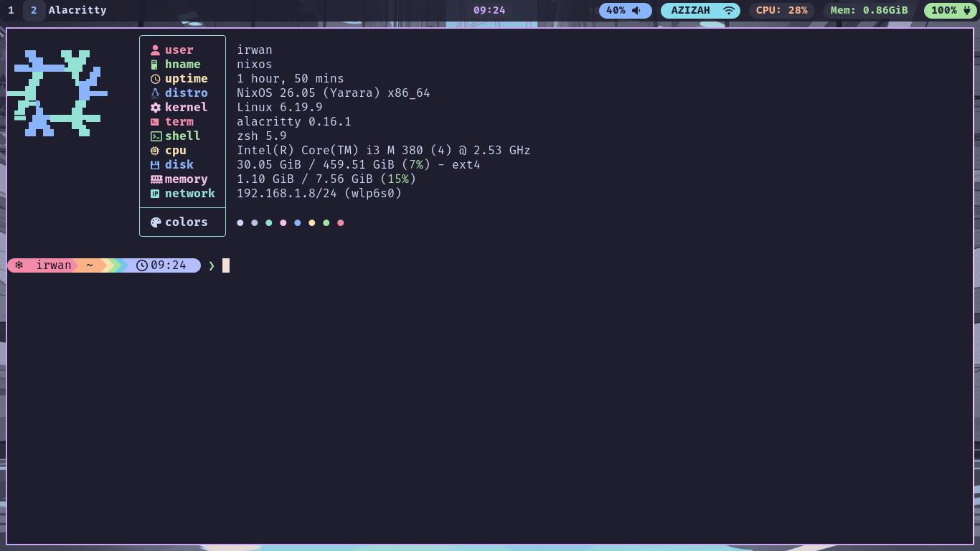Click the distro penguin icon
The width and height of the screenshot is (980, 551).
coord(155,93)
